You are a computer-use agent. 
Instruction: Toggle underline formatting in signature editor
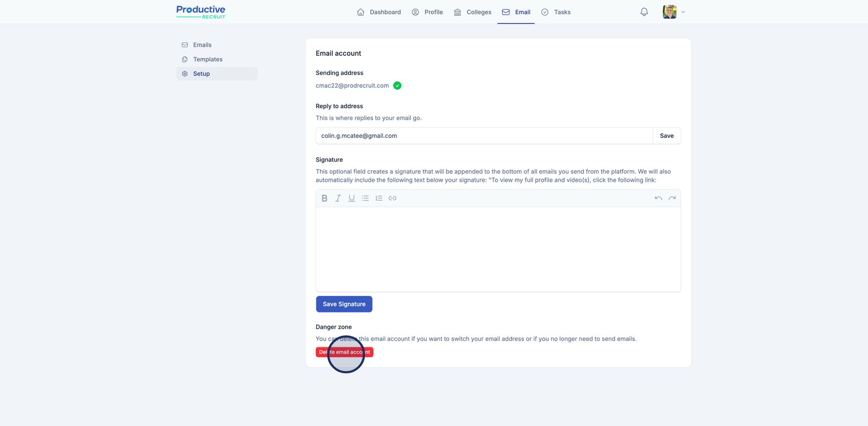tap(352, 198)
